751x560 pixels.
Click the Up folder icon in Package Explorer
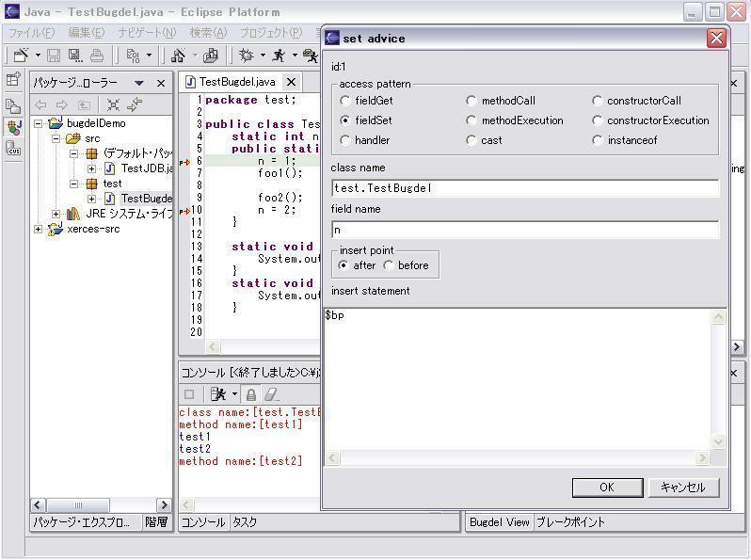click(x=84, y=104)
